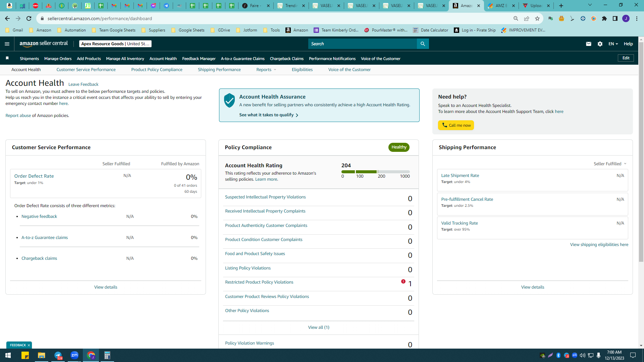This screenshot has height=362, width=644.
Task: Click the Amazon Seller Central logo
Action: [x=44, y=44]
